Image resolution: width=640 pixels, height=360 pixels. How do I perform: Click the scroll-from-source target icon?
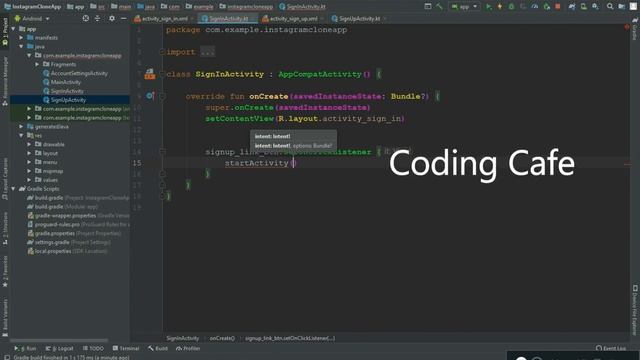(x=86, y=18)
